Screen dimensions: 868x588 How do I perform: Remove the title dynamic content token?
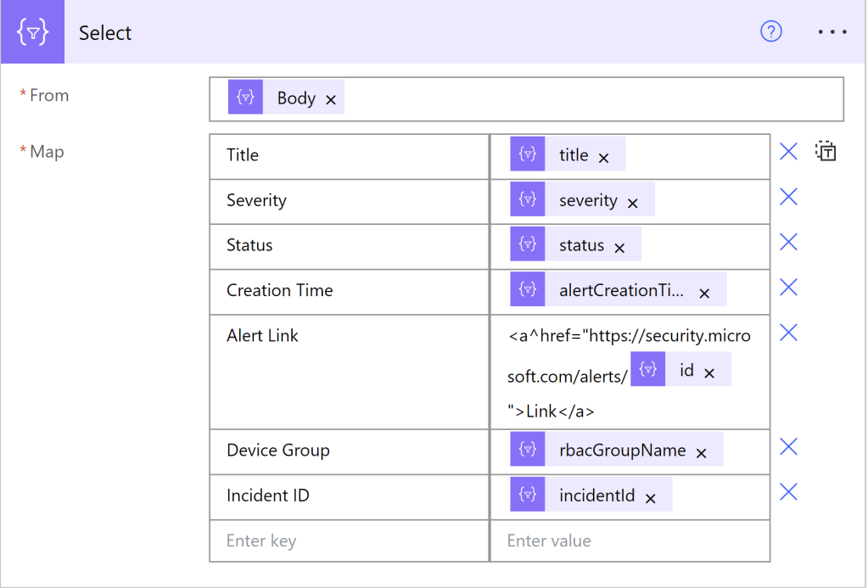[603, 158]
